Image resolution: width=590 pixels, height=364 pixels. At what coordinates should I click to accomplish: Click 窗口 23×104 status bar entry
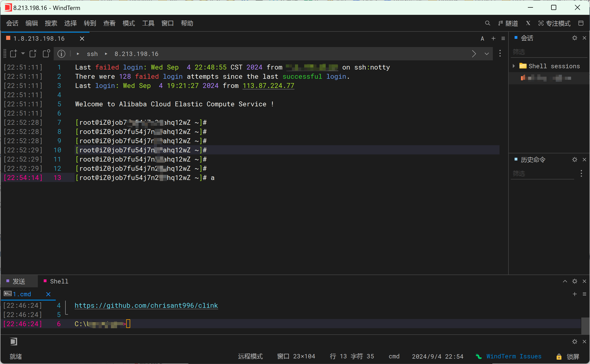[296, 356]
